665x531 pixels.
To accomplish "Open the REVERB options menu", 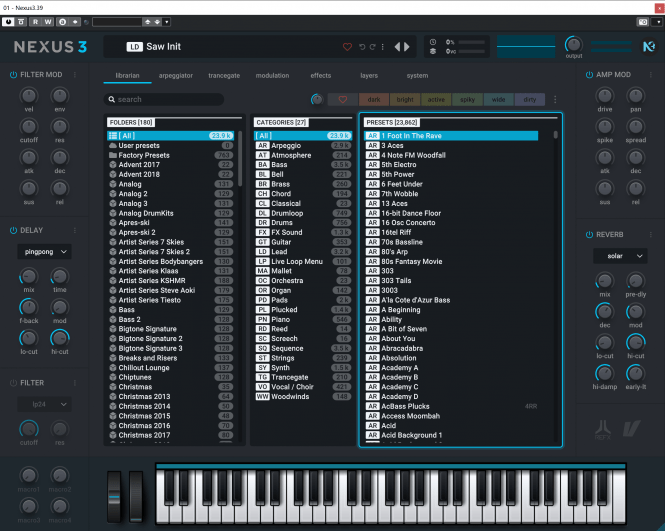I will click(x=651, y=235).
